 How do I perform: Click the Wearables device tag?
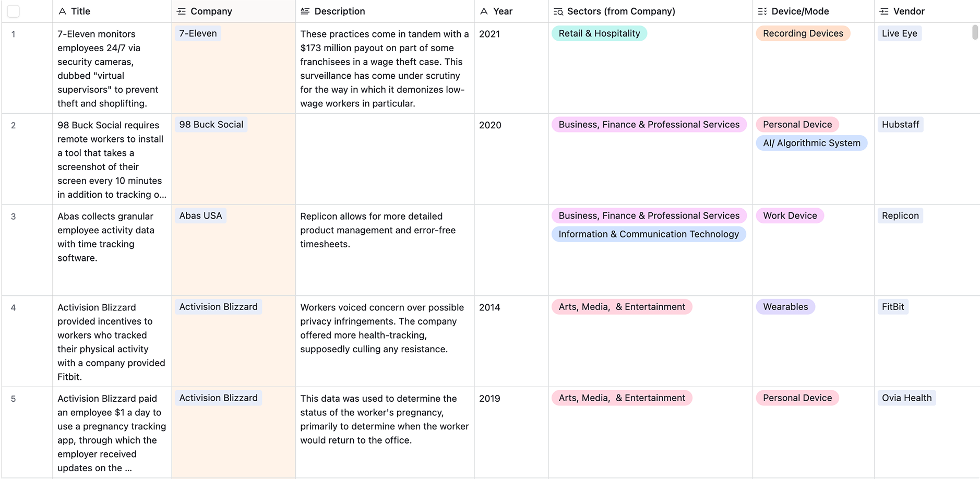pos(785,307)
